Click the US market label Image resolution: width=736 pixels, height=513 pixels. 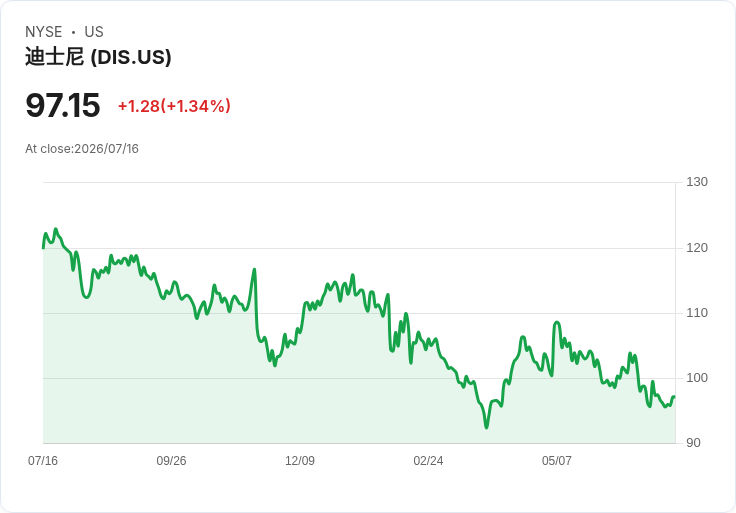click(x=94, y=32)
